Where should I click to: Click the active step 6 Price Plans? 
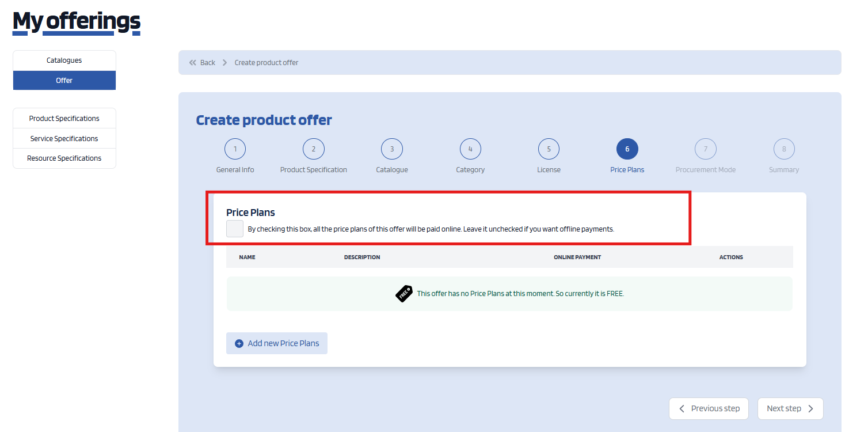point(627,149)
